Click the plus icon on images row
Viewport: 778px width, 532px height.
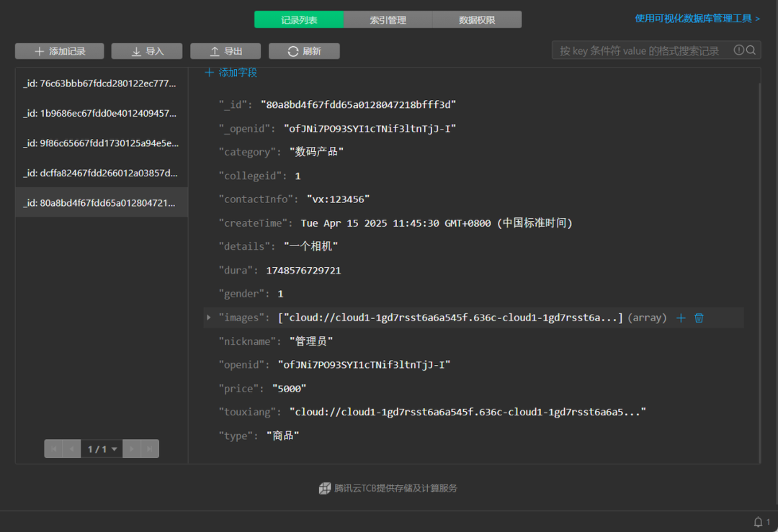681,317
